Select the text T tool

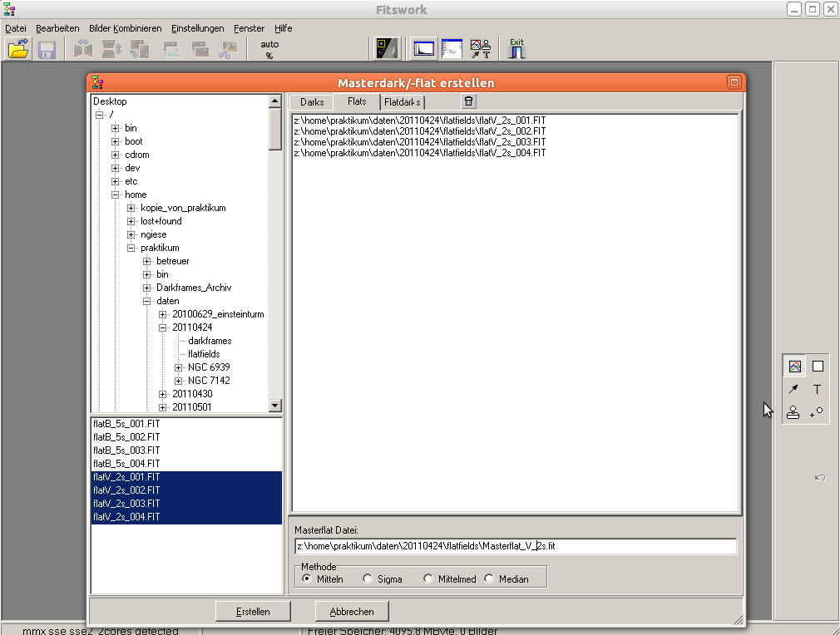coord(817,389)
